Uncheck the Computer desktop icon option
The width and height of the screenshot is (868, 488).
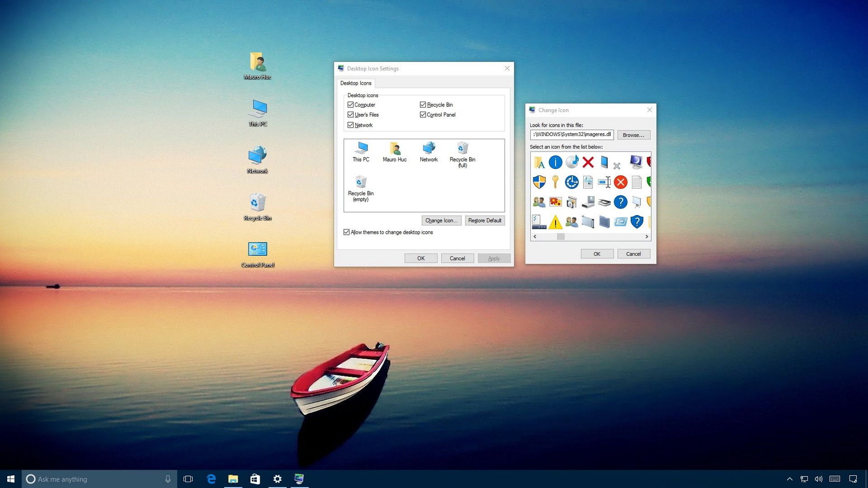click(x=351, y=104)
